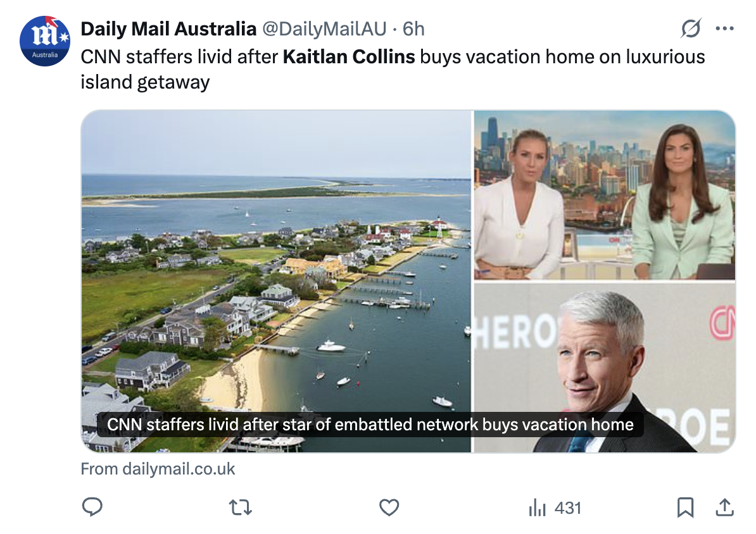Click the Daily Mail Australia account name
This screenshot has width=756, height=534.
tap(168, 29)
